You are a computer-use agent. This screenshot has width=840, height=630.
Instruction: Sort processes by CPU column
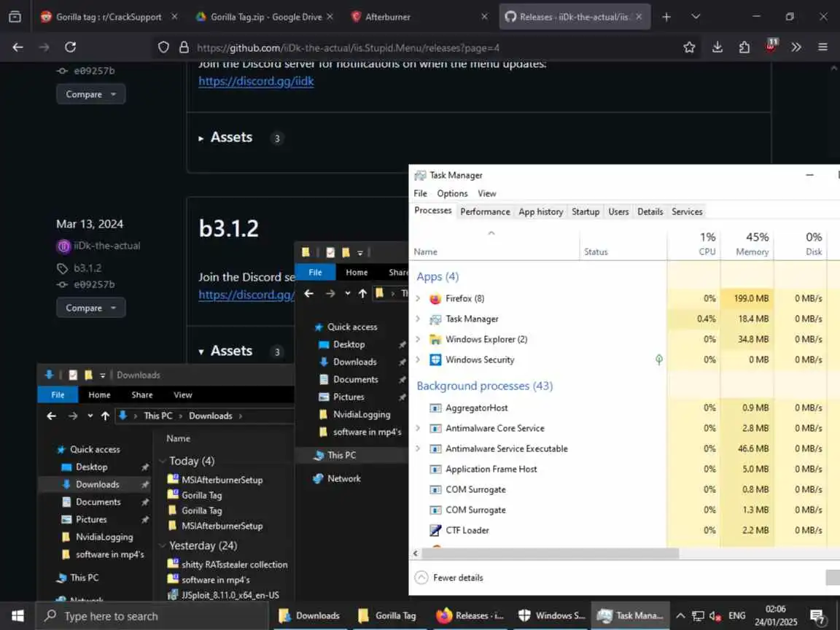tap(694, 244)
